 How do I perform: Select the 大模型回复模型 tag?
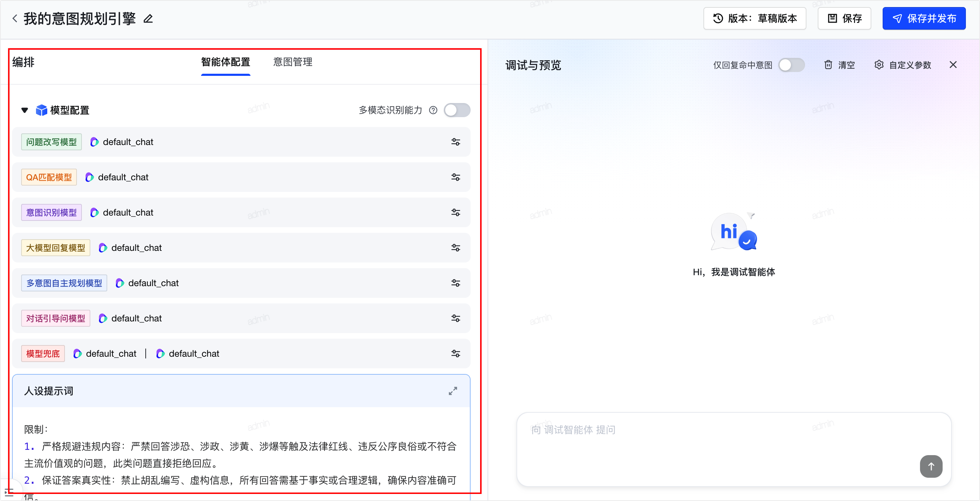[55, 248]
